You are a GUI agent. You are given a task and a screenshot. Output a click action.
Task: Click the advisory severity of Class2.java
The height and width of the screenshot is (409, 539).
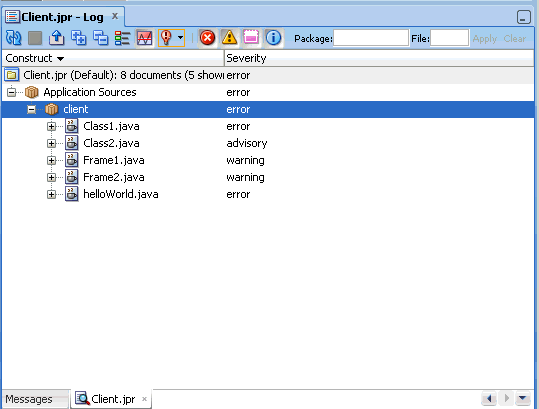pyautogui.click(x=246, y=143)
